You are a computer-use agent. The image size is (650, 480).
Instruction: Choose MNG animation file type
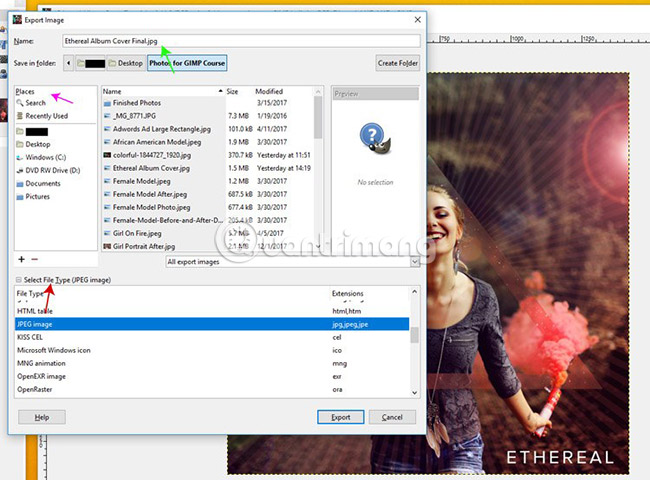point(212,363)
